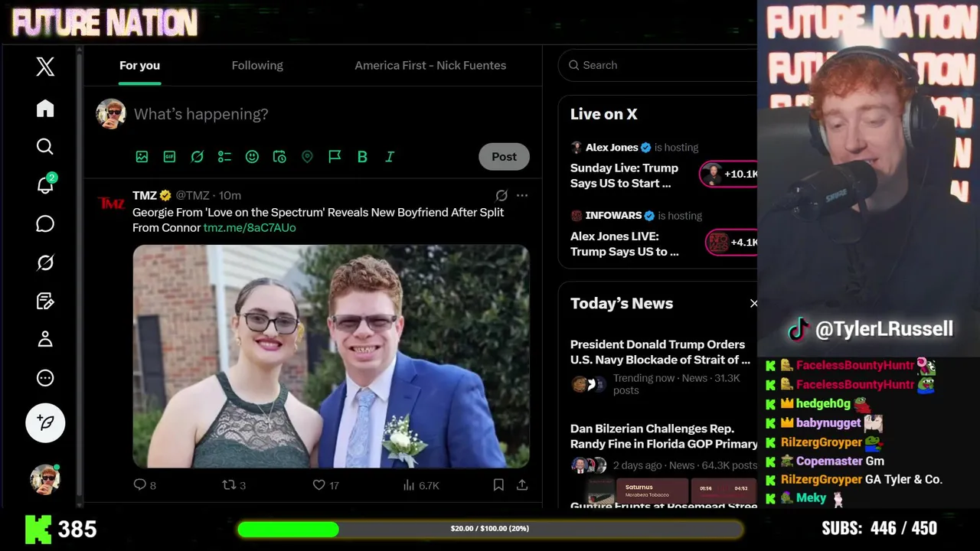The image size is (980, 551).
Task: Open Grok icon in sidebar
Action: coord(45,262)
